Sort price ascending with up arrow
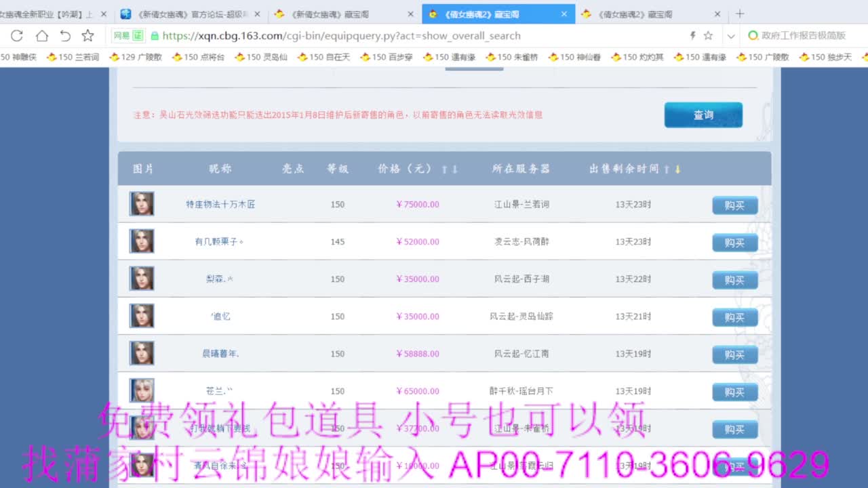Image resolution: width=868 pixels, height=488 pixels. click(x=445, y=169)
